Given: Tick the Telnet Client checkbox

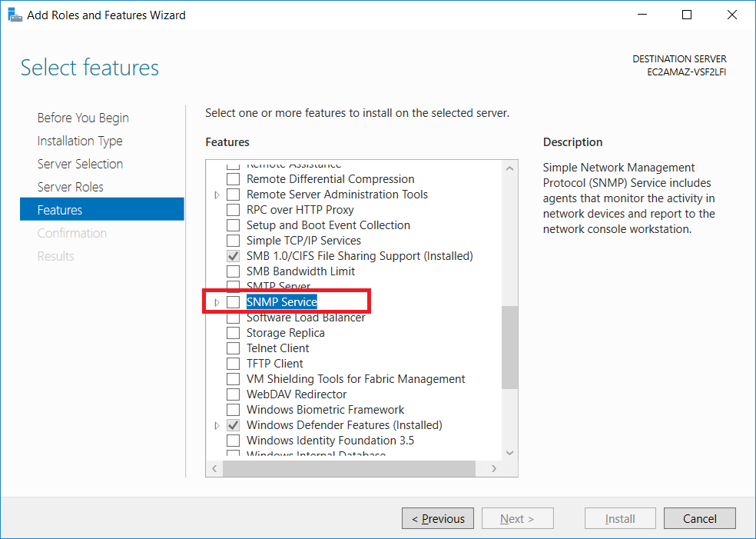Looking at the screenshot, I should [x=233, y=348].
